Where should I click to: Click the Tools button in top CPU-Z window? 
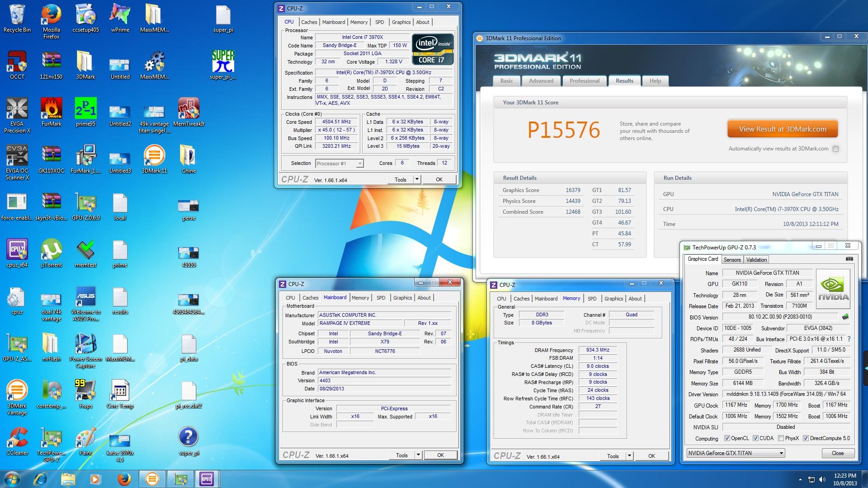[x=401, y=179]
